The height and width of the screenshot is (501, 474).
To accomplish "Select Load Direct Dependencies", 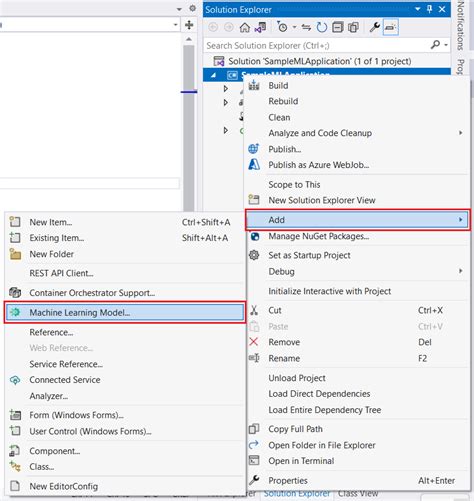I will pos(357,394).
